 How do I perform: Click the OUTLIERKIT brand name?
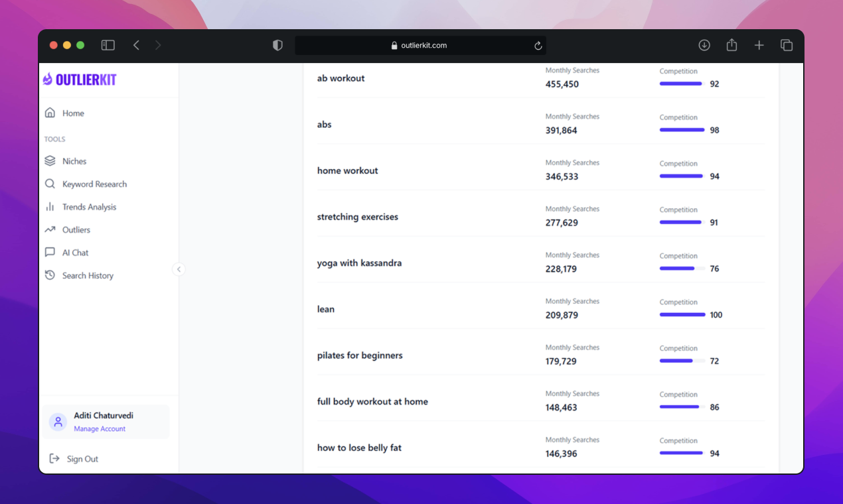pyautogui.click(x=86, y=80)
